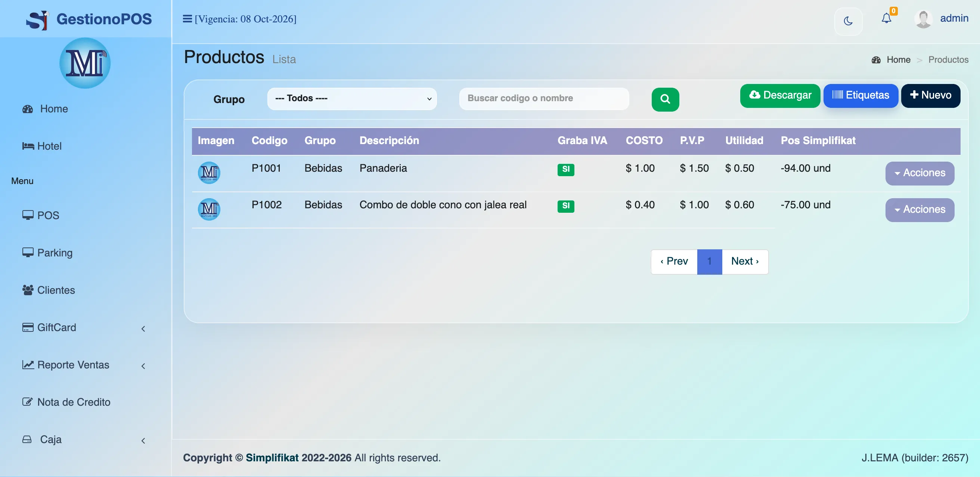Expand the Caja submenu chevron

click(x=143, y=441)
